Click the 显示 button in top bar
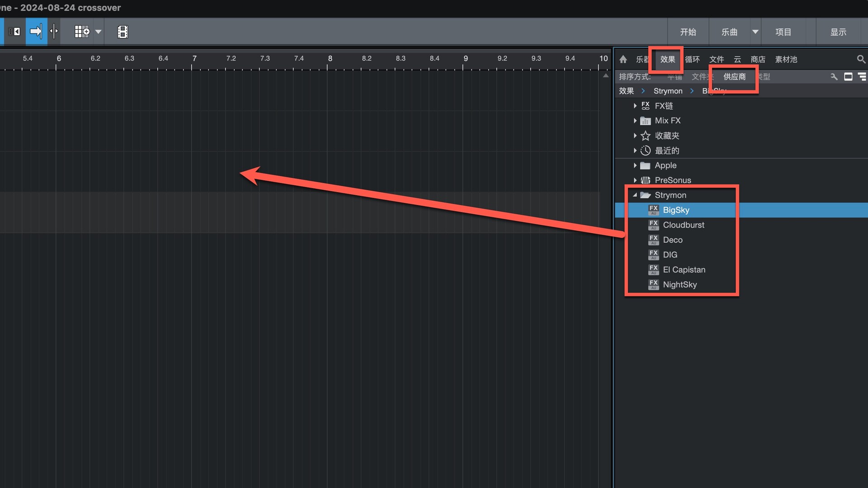The image size is (868, 488). tap(838, 32)
